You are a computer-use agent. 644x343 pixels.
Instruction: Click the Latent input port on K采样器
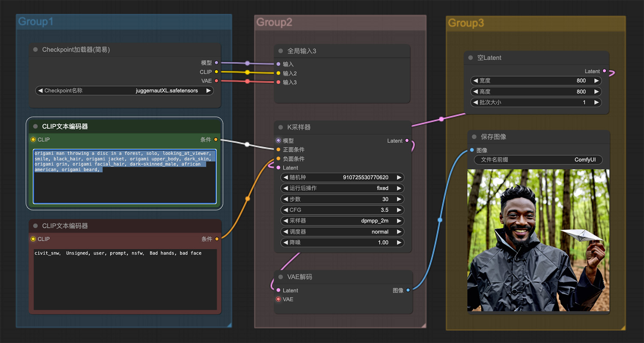(278, 167)
